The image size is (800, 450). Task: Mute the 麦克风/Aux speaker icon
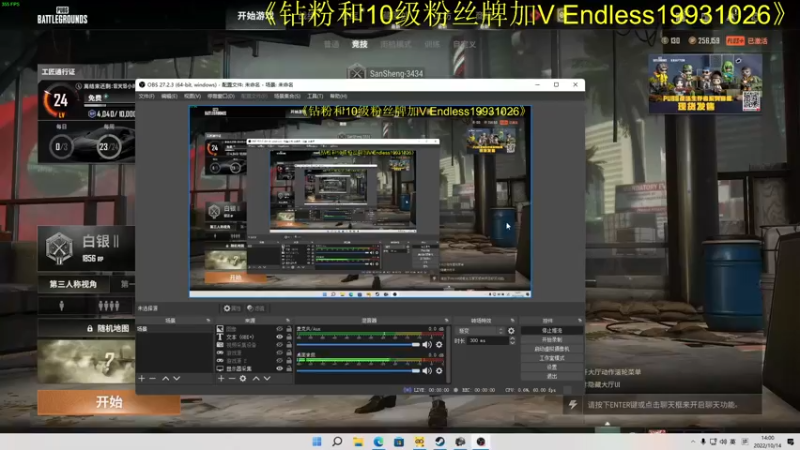pyautogui.click(x=427, y=345)
